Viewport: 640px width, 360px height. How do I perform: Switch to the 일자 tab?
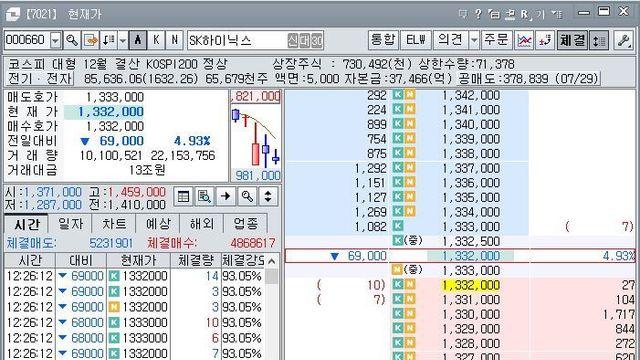coord(71,224)
